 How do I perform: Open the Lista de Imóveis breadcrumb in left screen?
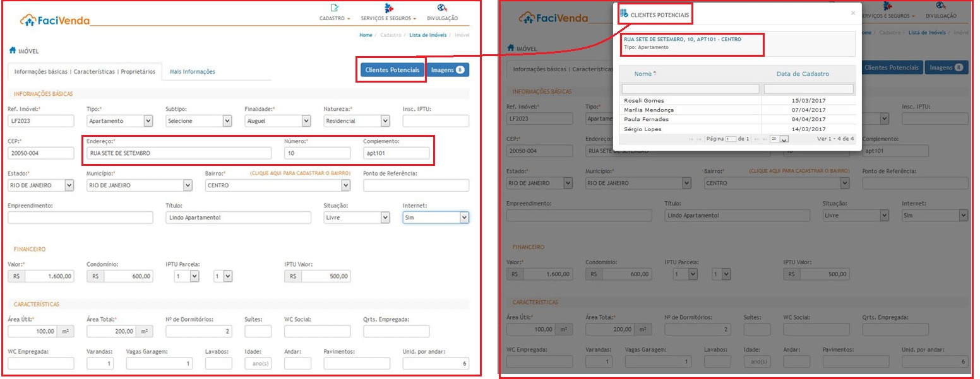(427, 35)
